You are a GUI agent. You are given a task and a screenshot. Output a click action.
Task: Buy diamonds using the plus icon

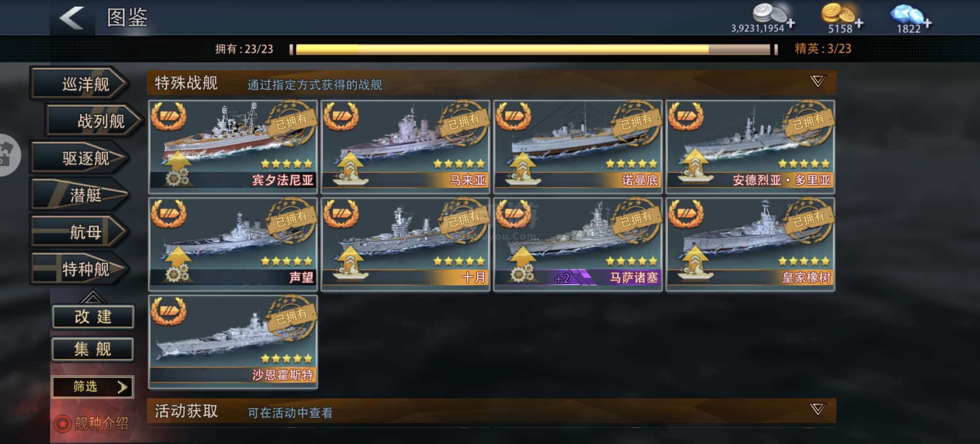[927, 23]
